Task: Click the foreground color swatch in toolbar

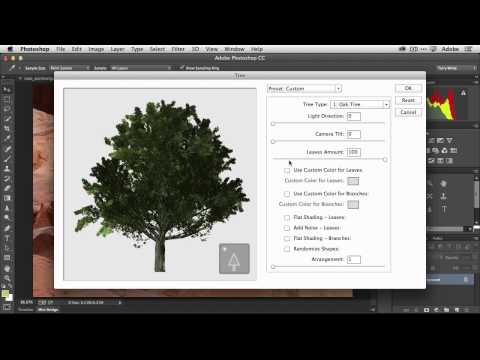Action: (x=5, y=294)
